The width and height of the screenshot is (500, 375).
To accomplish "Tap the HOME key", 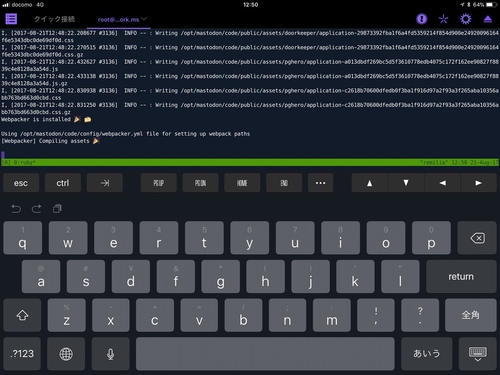I will [x=242, y=183].
